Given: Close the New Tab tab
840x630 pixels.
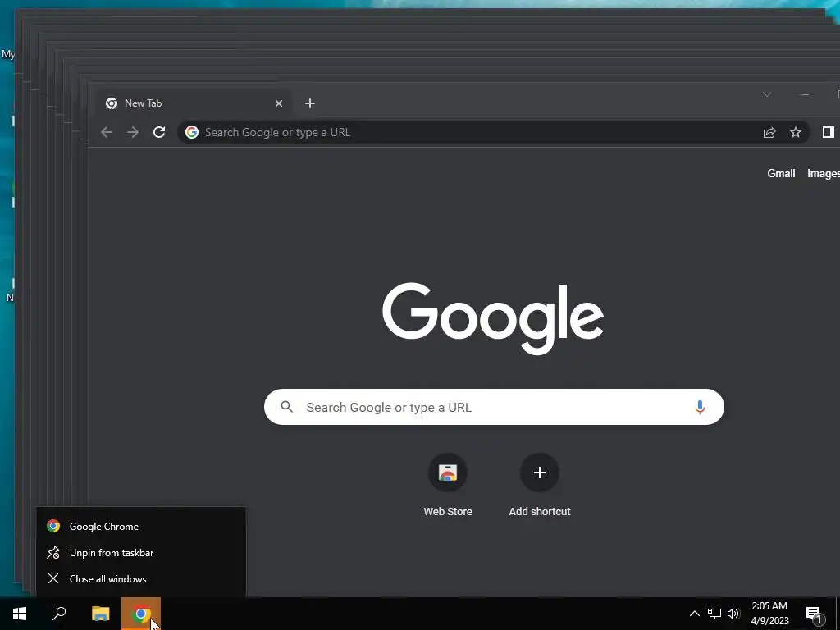Looking at the screenshot, I should pos(279,103).
